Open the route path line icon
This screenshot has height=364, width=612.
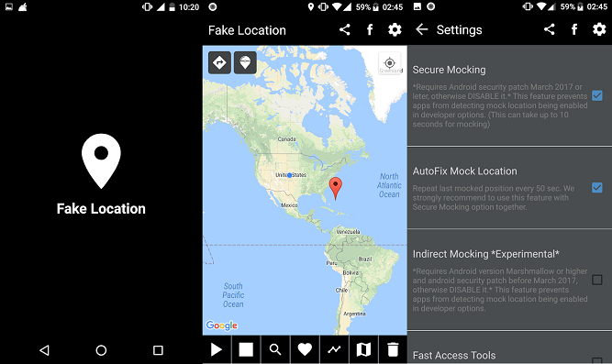click(334, 349)
